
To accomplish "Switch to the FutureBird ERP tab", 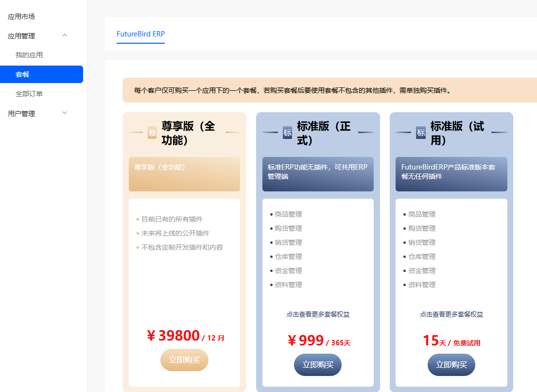I will point(140,34).
